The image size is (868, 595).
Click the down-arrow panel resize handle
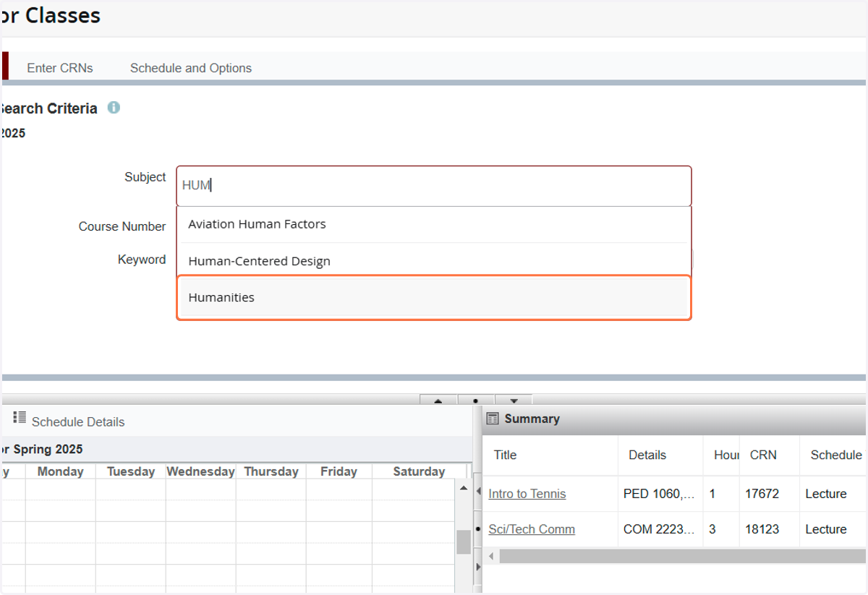click(514, 400)
